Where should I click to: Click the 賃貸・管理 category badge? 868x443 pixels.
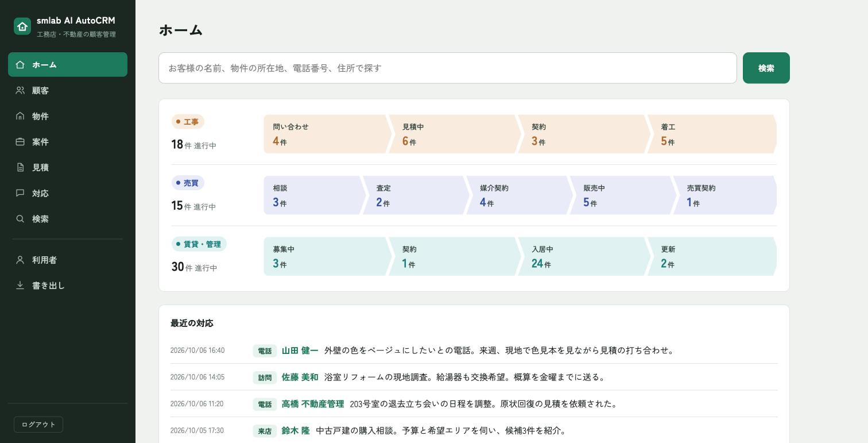pyautogui.click(x=199, y=244)
